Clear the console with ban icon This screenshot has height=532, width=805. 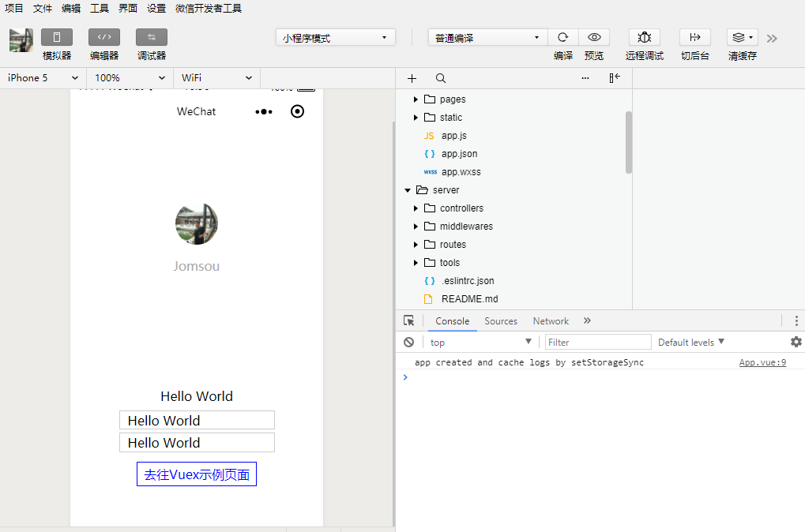click(x=408, y=343)
